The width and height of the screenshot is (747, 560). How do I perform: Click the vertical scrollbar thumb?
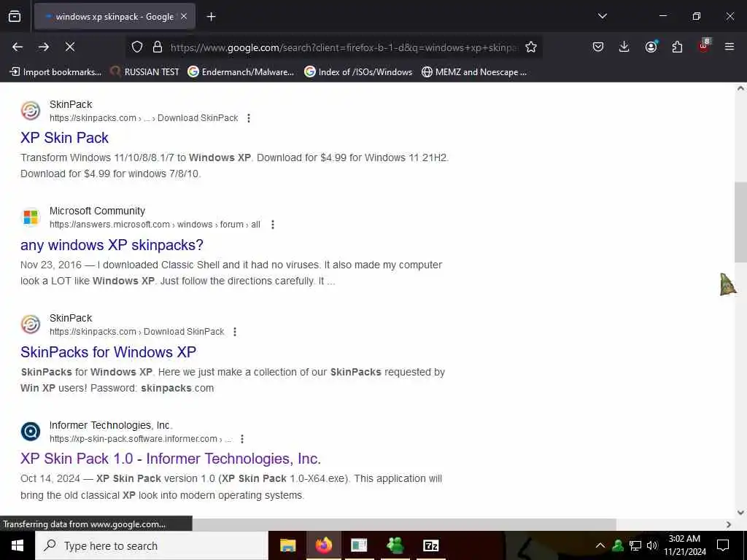pos(740,222)
